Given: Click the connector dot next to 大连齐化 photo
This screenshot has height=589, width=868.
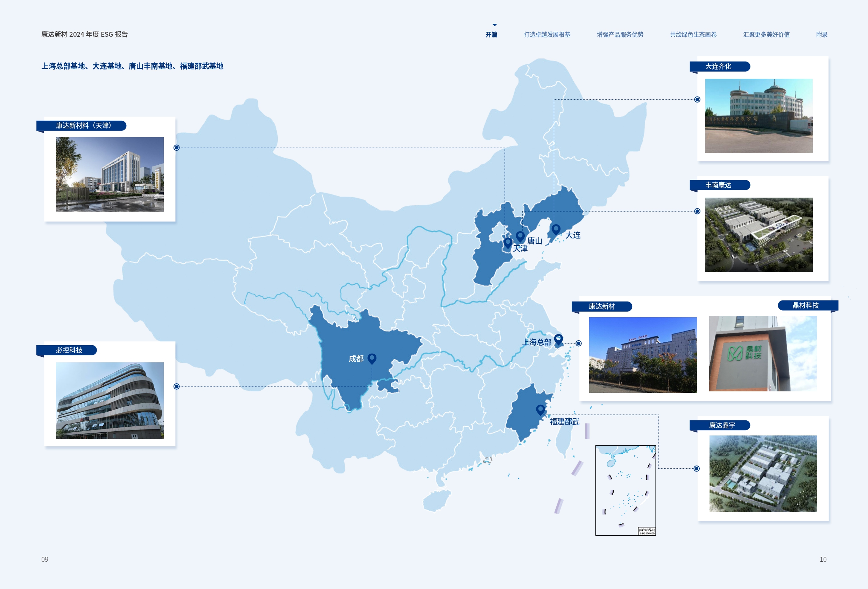Looking at the screenshot, I should click(x=697, y=99).
